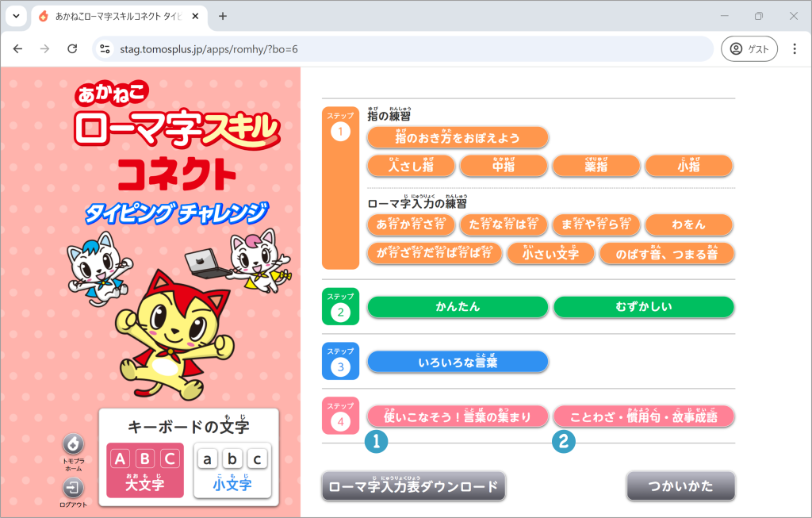This screenshot has height=518, width=812.
Task: Click the logout icon
Action: [74, 487]
